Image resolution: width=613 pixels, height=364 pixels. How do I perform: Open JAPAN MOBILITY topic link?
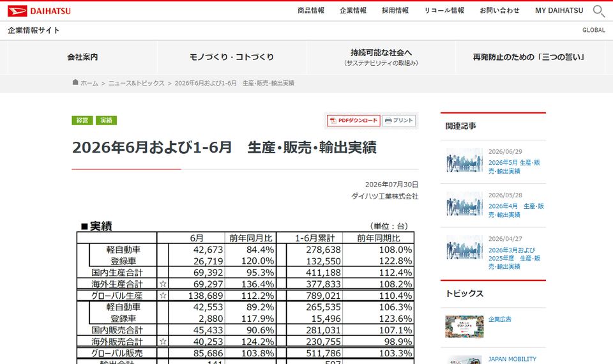(x=512, y=359)
